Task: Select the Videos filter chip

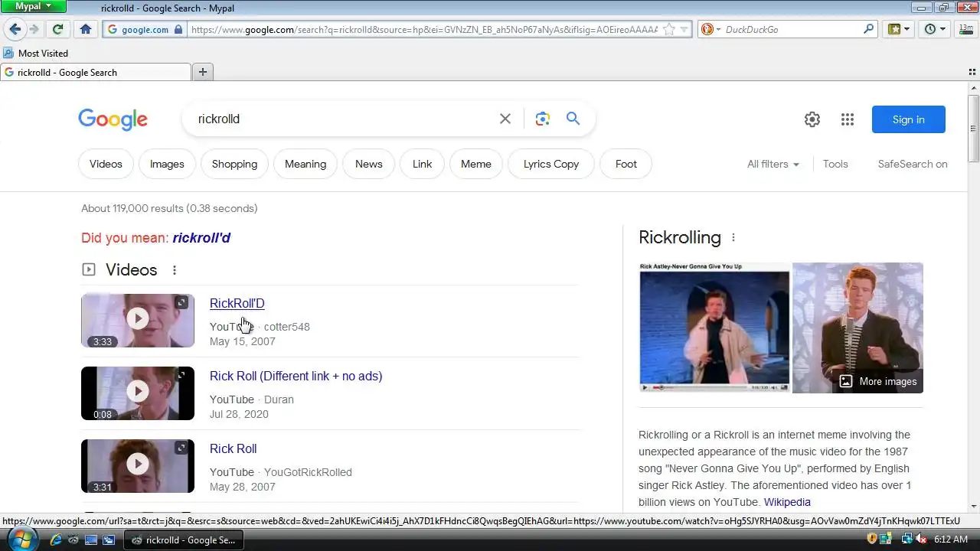Action: (106, 164)
